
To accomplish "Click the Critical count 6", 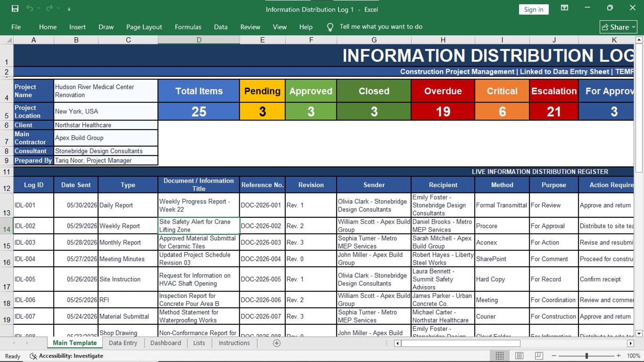I will tap(502, 111).
